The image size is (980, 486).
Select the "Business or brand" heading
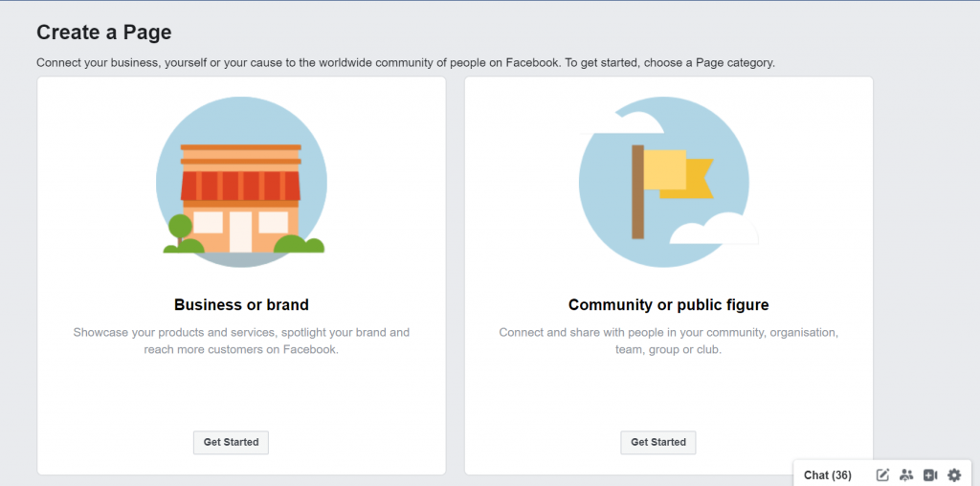click(x=241, y=305)
